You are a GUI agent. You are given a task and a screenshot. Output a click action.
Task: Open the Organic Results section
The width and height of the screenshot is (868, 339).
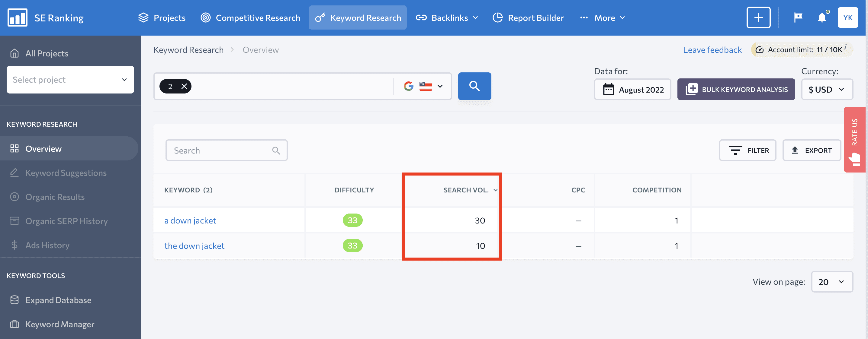pyautogui.click(x=55, y=196)
